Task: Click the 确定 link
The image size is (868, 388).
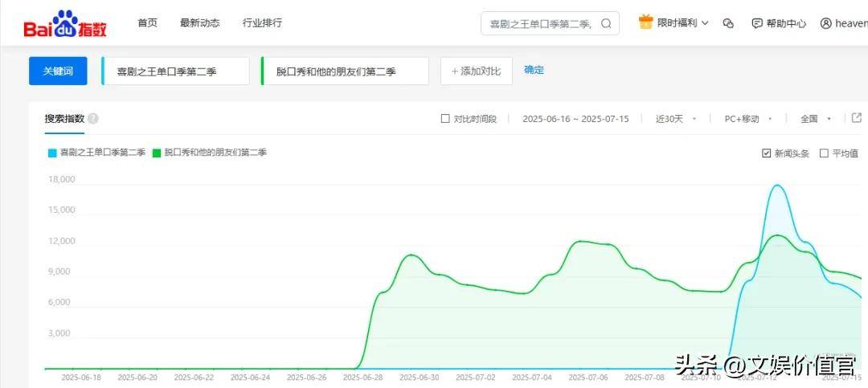Action: click(534, 70)
